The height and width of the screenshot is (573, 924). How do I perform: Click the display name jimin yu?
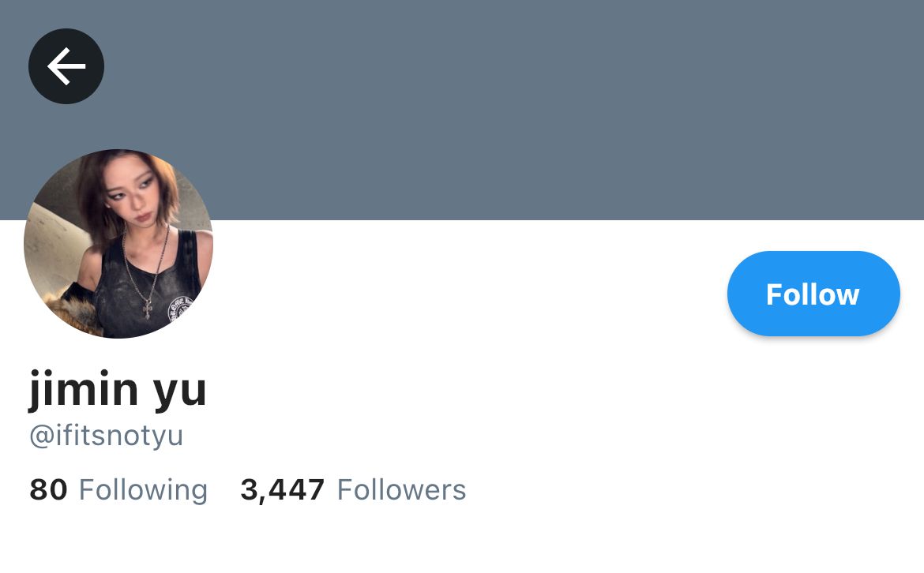click(118, 388)
